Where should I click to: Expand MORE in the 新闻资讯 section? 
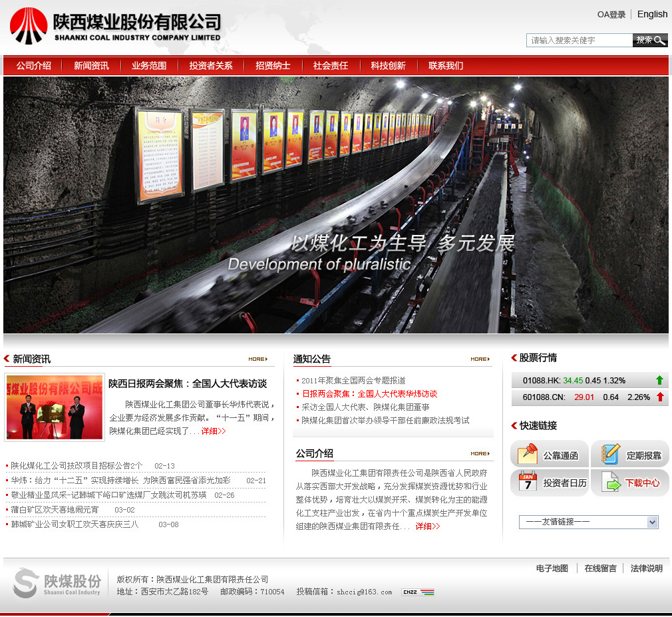click(258, 359)
